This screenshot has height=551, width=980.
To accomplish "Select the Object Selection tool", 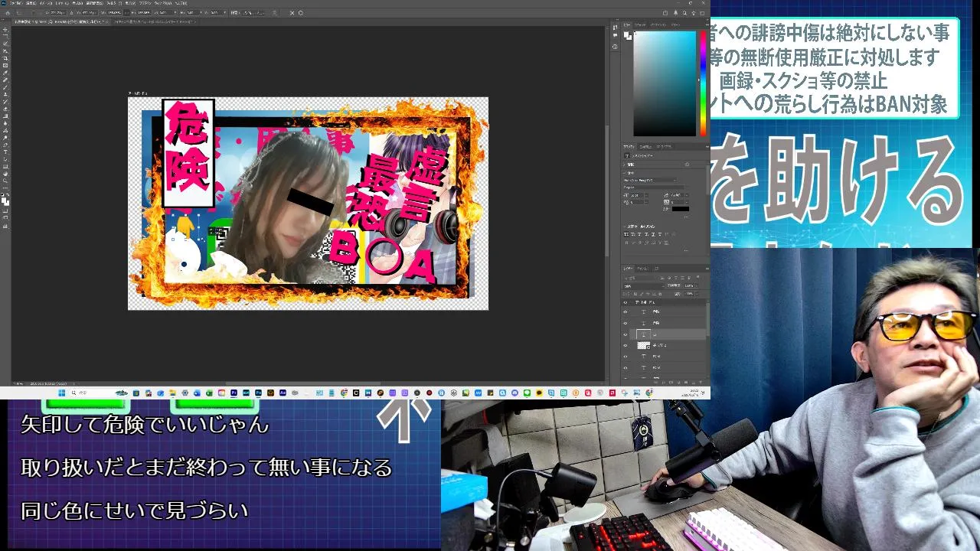I will click(x=5, y=51).
